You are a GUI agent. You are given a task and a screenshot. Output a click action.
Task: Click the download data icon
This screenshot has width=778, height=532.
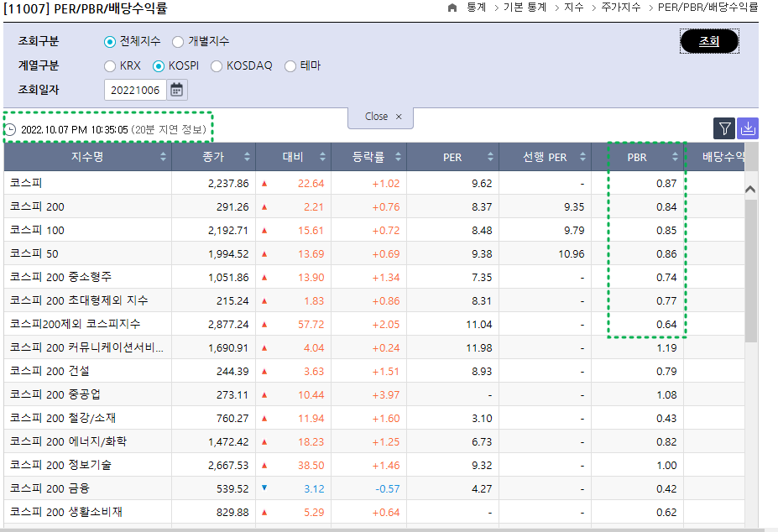(x=748, y=128)
